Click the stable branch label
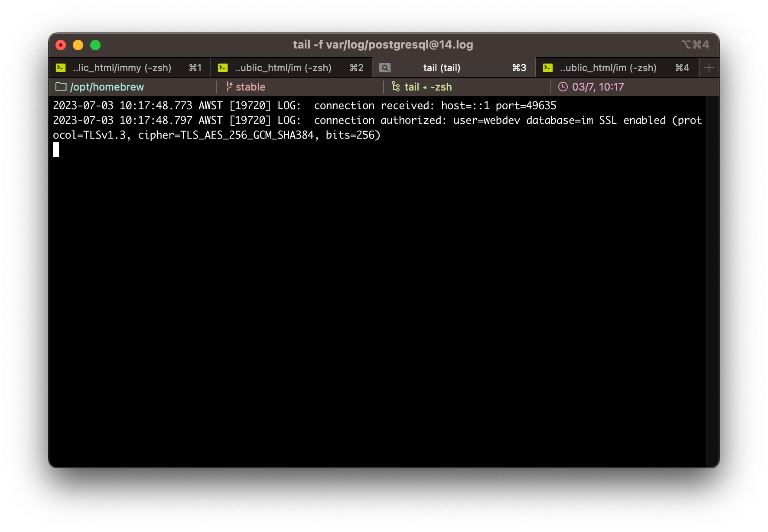The image size is (768, 532). click(251, 87)
